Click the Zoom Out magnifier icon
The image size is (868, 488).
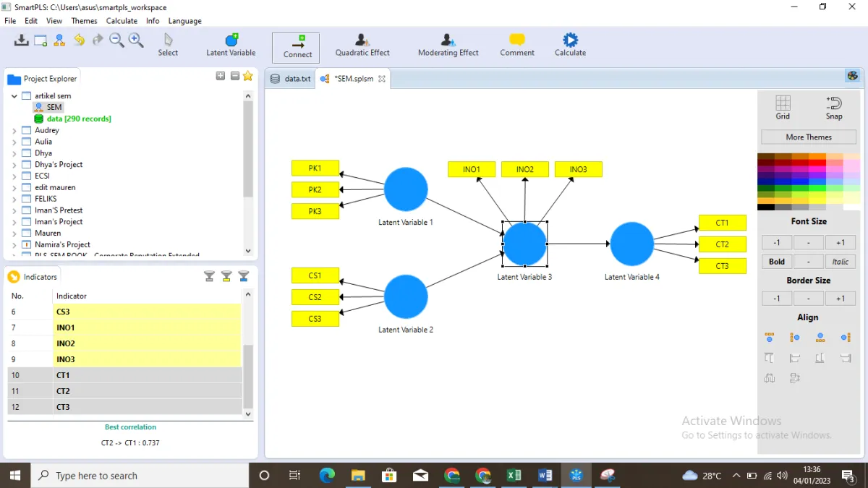pyautogui.click(x=116, y=40)
